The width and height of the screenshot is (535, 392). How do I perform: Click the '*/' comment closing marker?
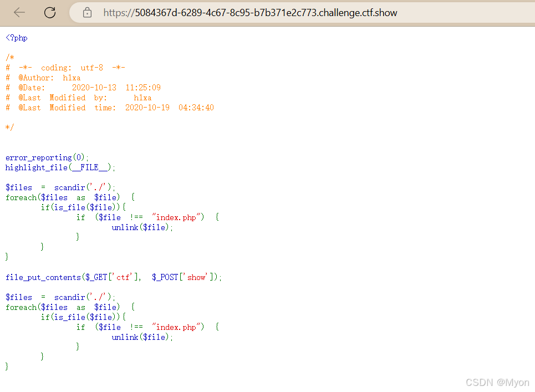[9, 128]
